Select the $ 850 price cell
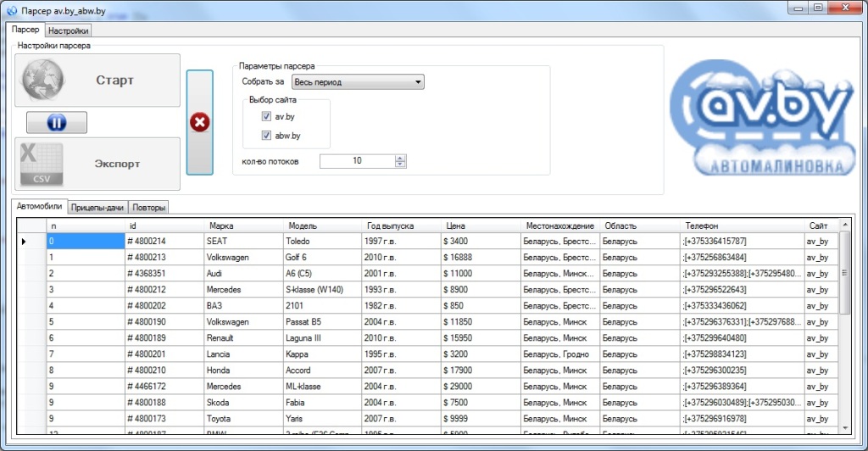 [x=481, y=305]
